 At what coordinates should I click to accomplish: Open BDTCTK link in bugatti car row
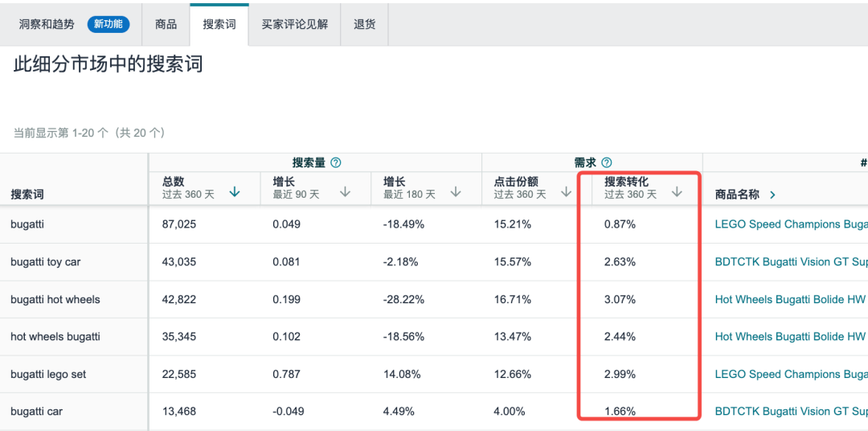[x=792, y=411]
